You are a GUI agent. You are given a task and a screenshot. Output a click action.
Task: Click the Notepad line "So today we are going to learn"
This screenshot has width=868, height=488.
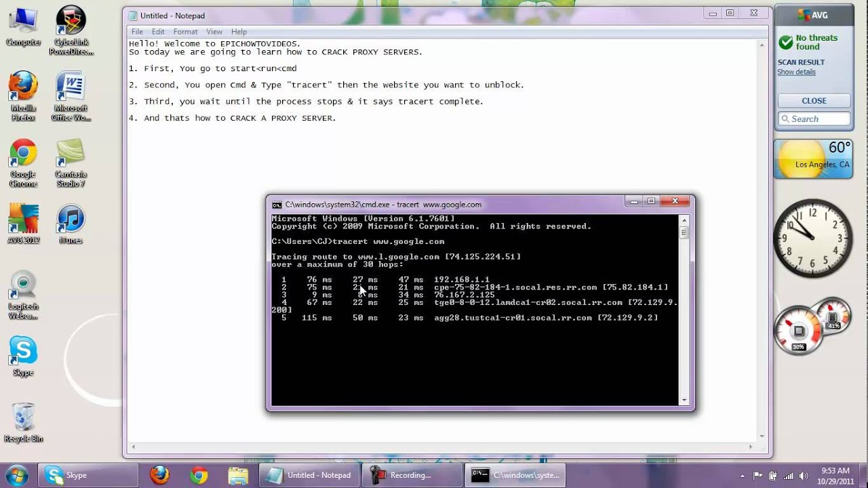(x=275, y=52)
